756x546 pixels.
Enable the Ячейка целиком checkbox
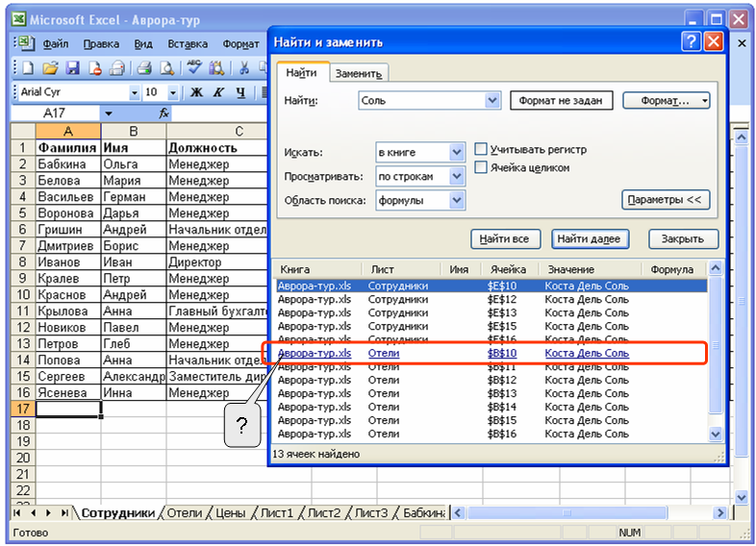tap(481, 166)
